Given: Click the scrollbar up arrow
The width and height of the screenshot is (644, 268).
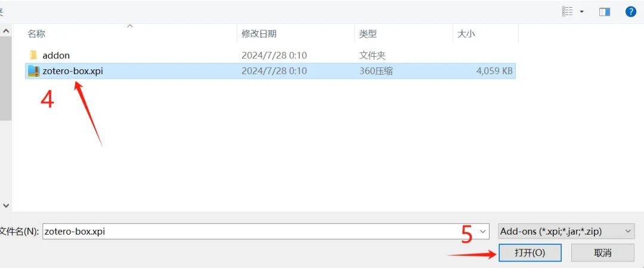Looking at the screenshot, I should pyautogui.click(x=6, y=31).
